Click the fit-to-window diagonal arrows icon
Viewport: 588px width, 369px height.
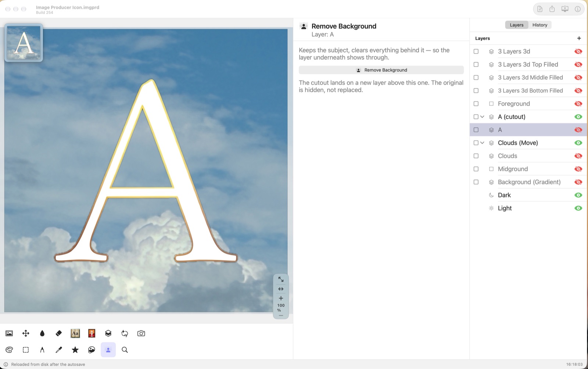pyautogui.click(x=281, y=279)
